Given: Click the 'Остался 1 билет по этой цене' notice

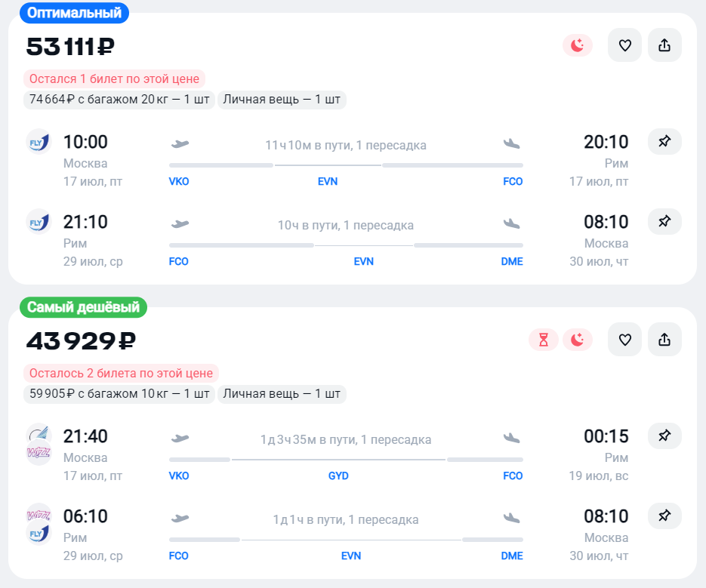Looking at the screenshot, I should pos(114,79).
